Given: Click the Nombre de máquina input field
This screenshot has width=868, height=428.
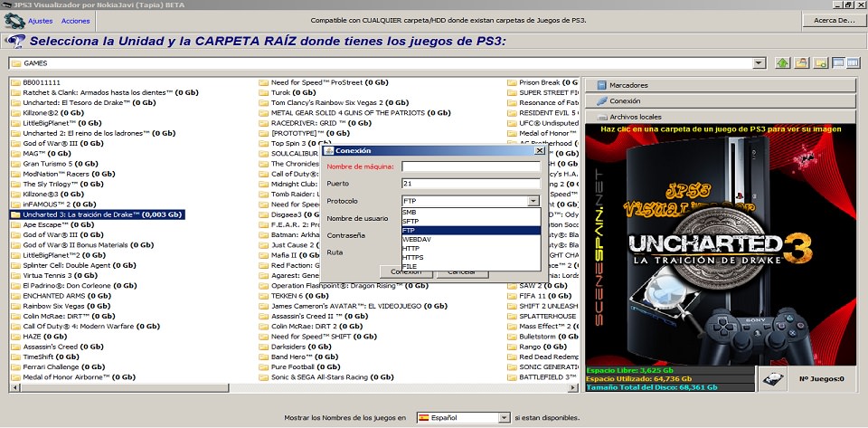Looking at the screenshot, I should (471, 166).
